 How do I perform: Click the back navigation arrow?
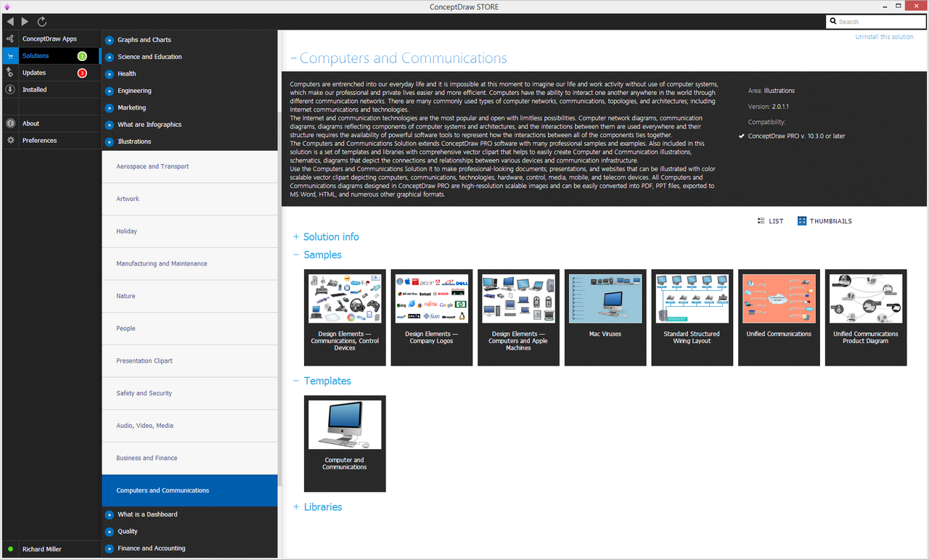10,22
